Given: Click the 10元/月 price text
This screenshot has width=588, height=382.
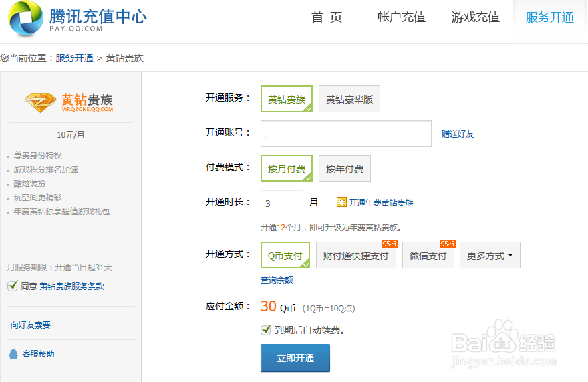Looking at the screenshot, I should 71,135.
